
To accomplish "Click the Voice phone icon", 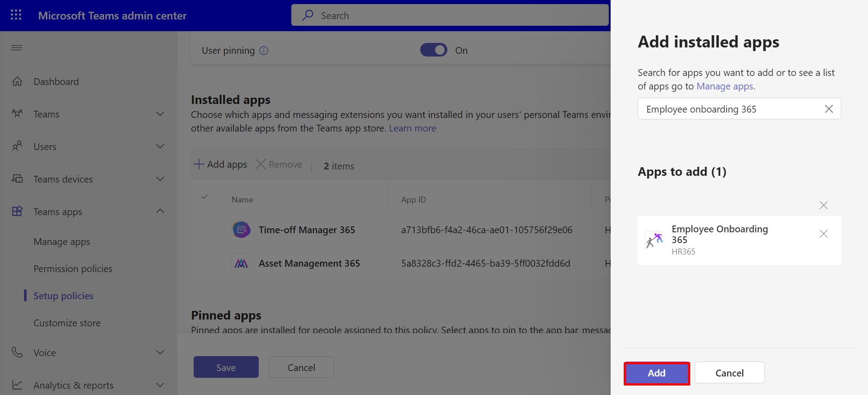I will pyautogui.click(x=17, y=353).
